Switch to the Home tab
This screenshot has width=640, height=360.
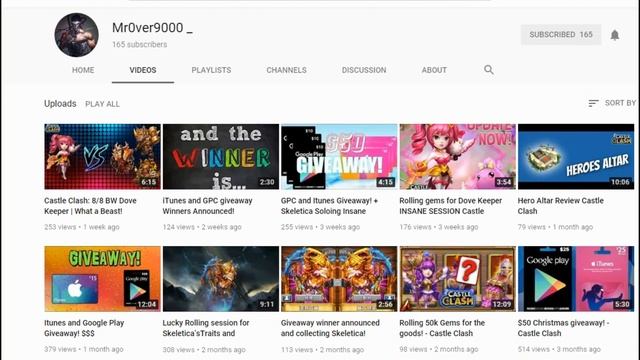[x=83, y=70]
